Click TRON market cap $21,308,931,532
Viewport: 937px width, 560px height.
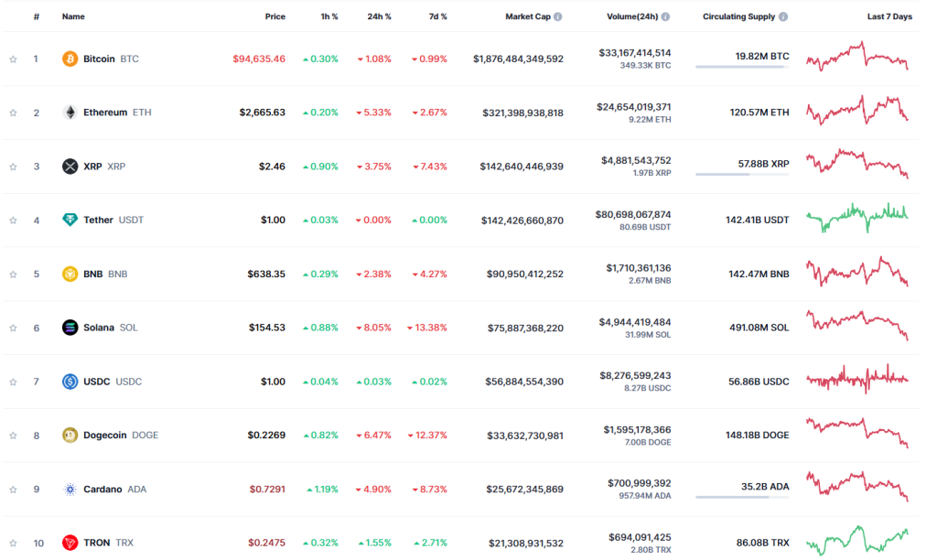526,544
